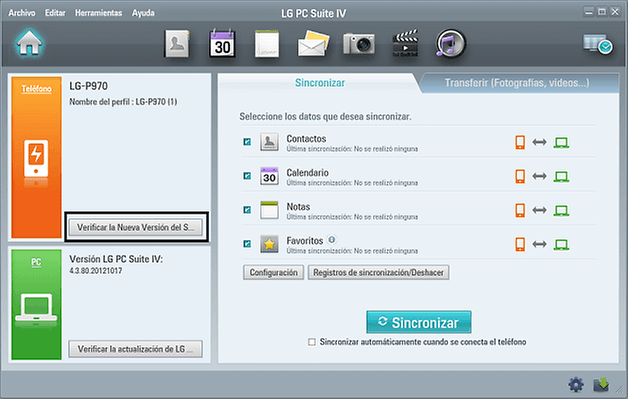Click the Contactos row phone icon
This screenshot has width=628, height=399.
pos(520,142)
